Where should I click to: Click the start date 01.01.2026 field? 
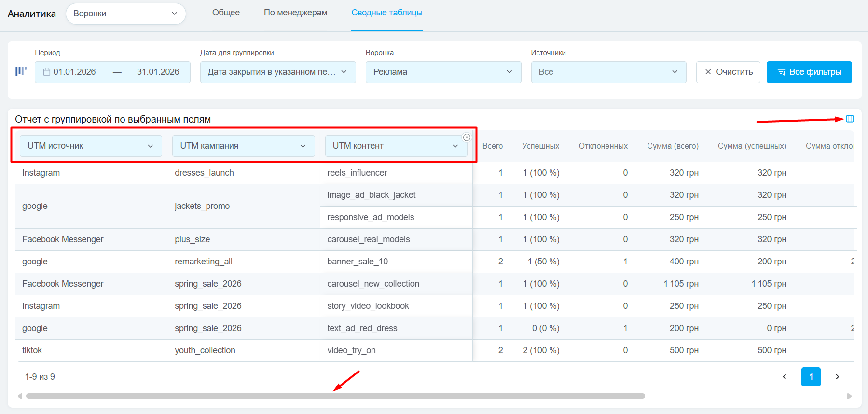75,72
